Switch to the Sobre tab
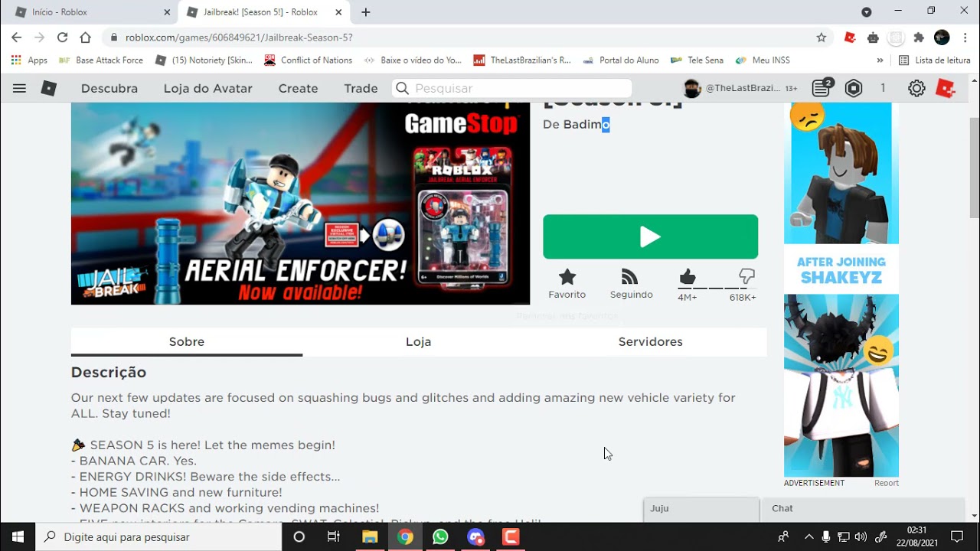This screenshot has height=551, width=980. pyautogui.click(x=187, y=342)
